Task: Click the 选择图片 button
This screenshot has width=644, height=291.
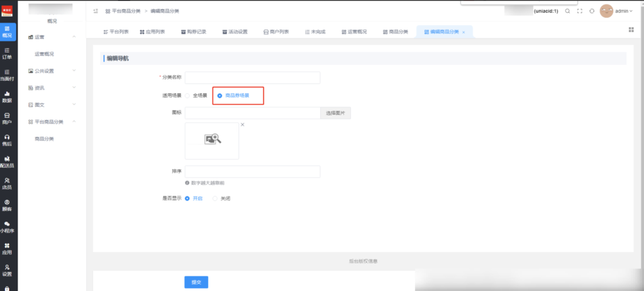Action: click(x=336, y=113)
